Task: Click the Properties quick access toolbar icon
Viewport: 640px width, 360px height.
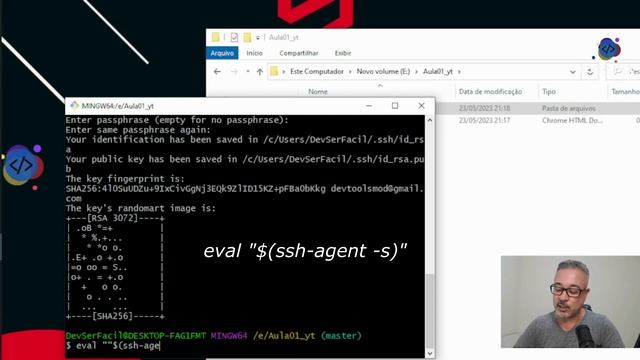Action: pos(234,38)
